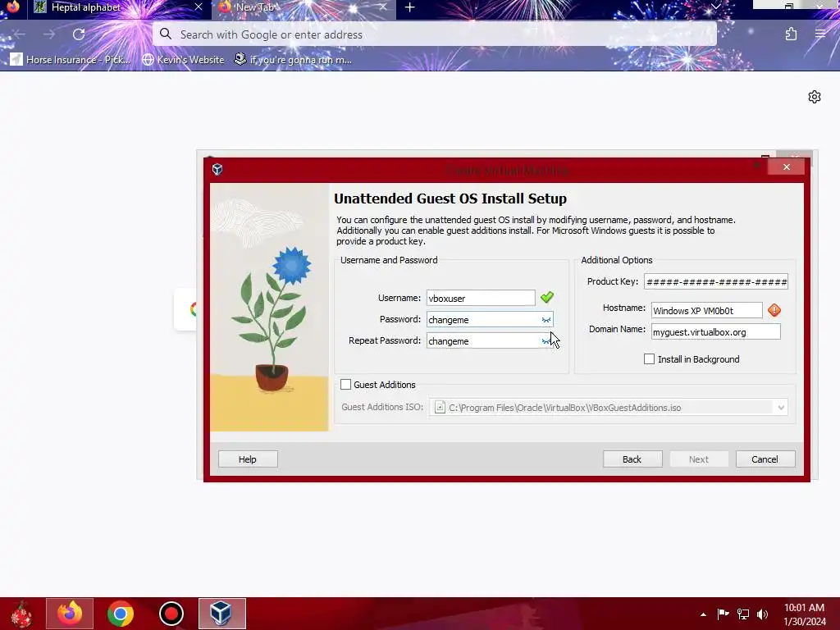Close the Create Virtual Machine dialog
The height and width of the screenshot is (630, 840).
coord(786,167)
